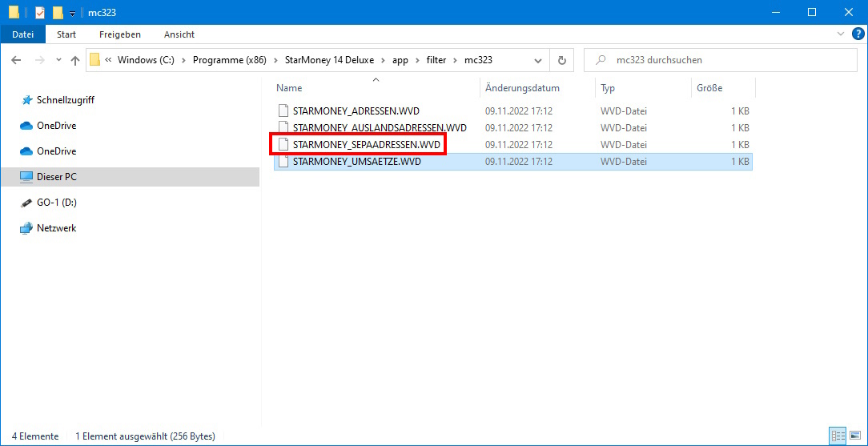Open recent locations dropdown arrow
This screenshot has width=868, height=446.
click(59, 60)
